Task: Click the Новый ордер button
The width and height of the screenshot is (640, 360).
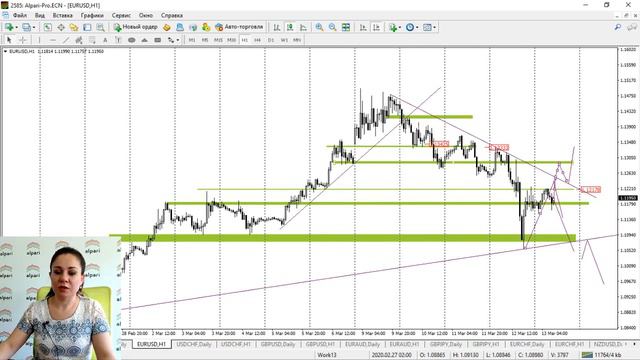Action: coord(136,27)
